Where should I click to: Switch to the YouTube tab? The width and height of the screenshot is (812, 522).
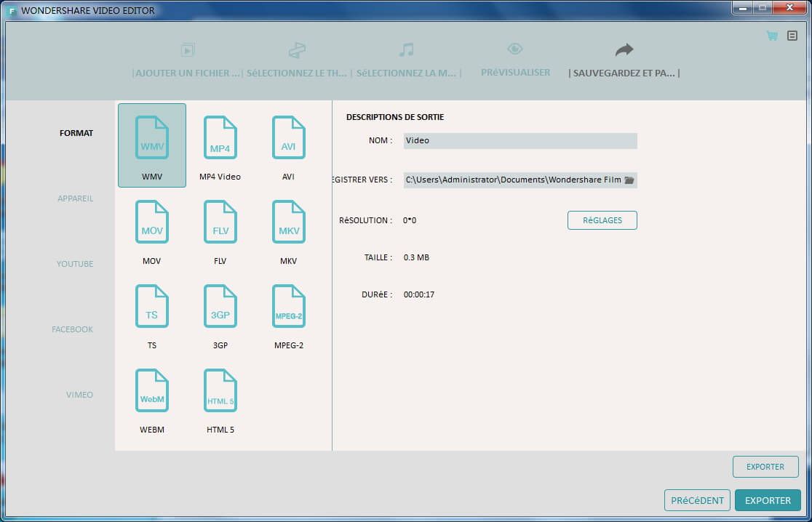tap(74, 264)
